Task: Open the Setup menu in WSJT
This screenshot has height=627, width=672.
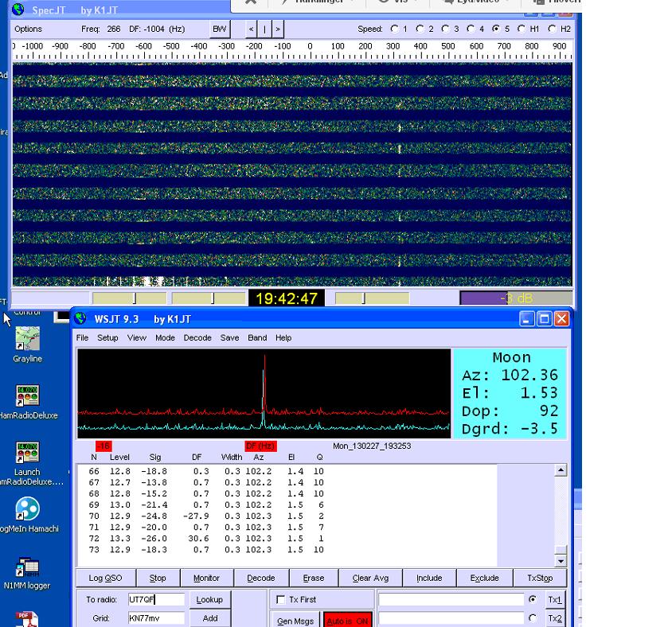Action: coord(107,337)
